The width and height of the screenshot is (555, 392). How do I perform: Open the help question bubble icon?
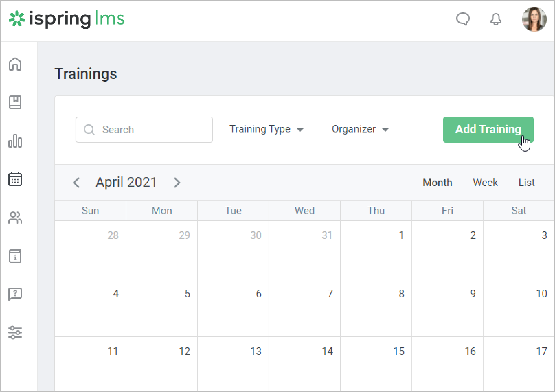pyautogui.click(x=15, y=294)
